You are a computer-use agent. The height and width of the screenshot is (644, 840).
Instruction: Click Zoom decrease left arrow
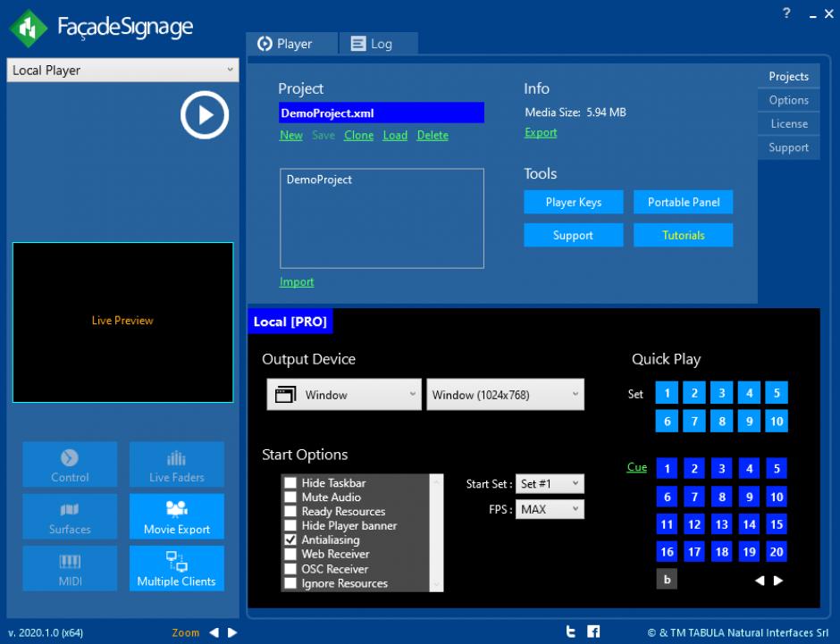[x=214, y=632]
